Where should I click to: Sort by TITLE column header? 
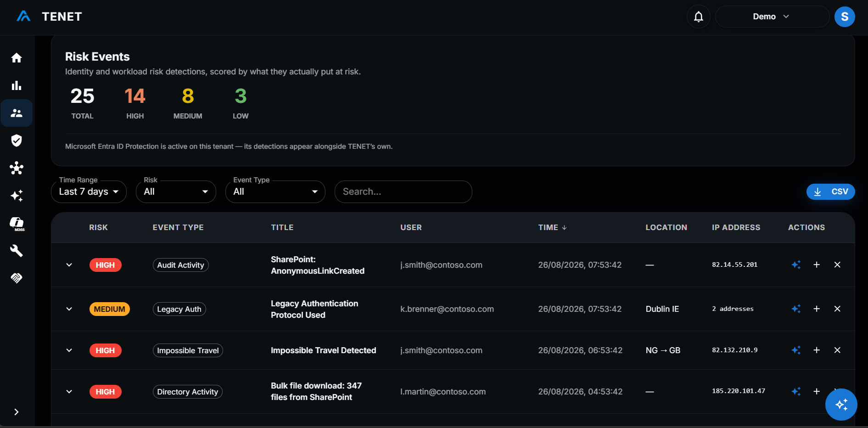click(282, 227)
